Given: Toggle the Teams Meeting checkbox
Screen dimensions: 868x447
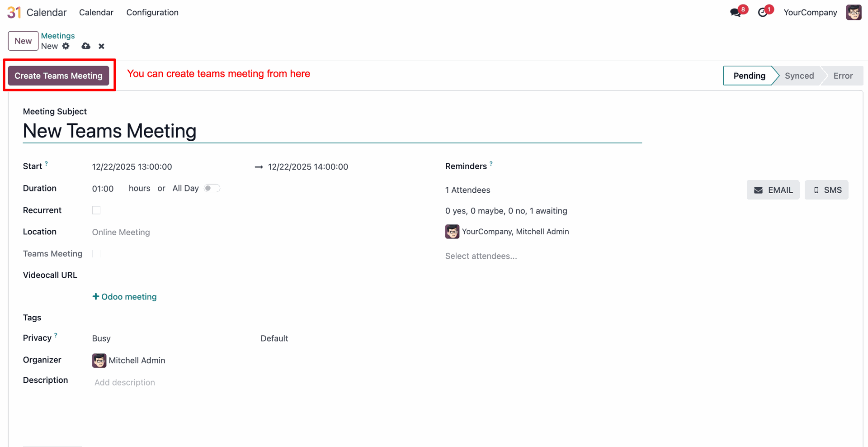Looking at the screenshot, I should [x=96, y=254].
